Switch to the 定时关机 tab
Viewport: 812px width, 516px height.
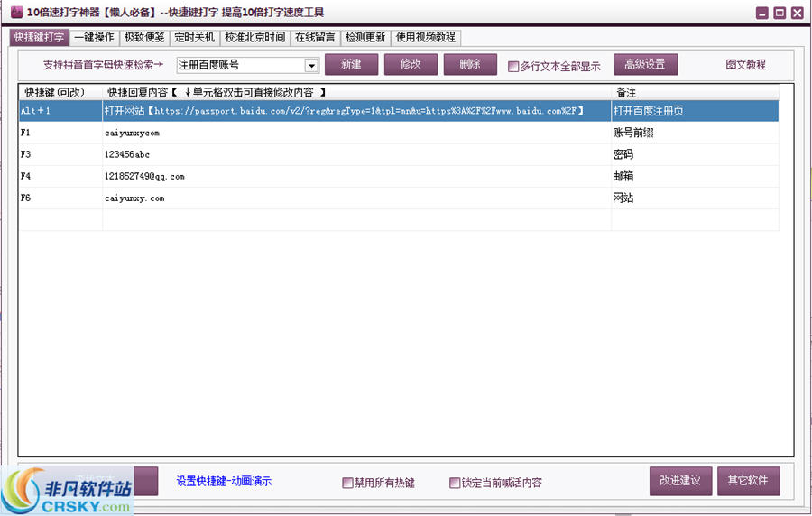195,37
